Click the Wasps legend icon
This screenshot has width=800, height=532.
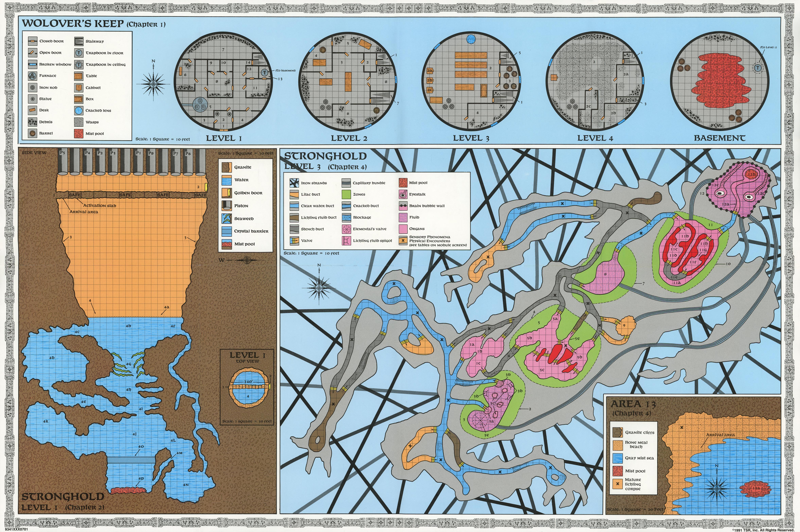pyautogui.click(x=79, y=122)
